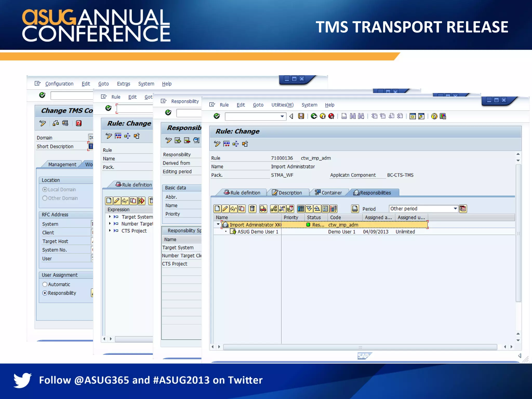Viewport: 532px width, 399px height.
Task: Click the Find Next binoculars-plus icon
Action: point(361,116)
